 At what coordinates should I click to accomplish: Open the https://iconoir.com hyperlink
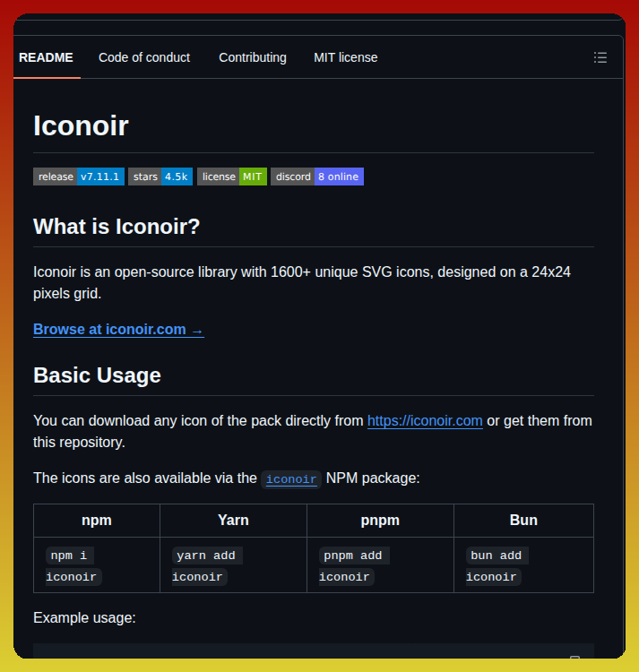(x=425, y=421)
